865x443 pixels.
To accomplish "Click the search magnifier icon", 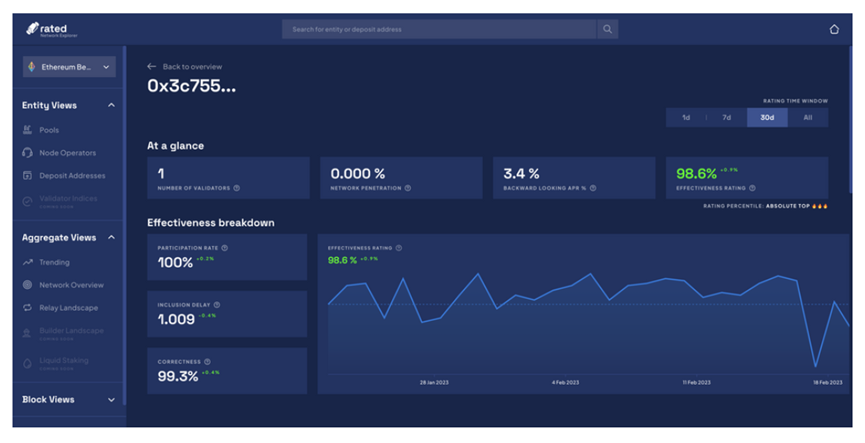I will coord(608,30).
